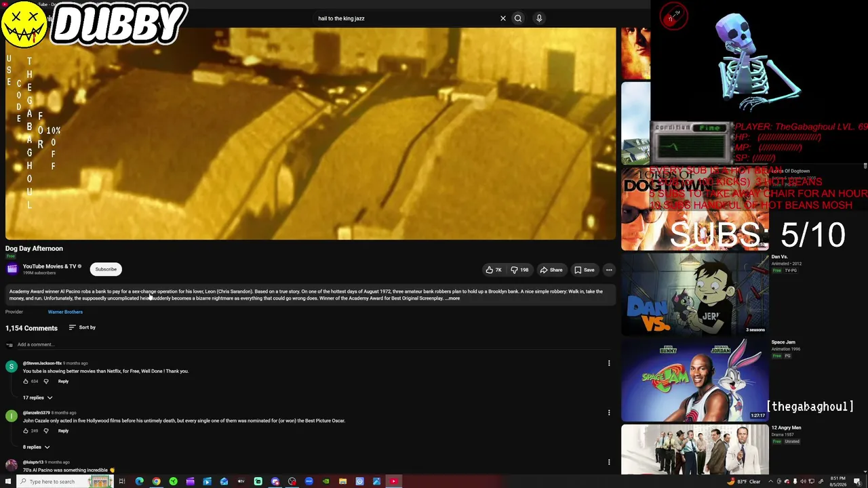Viewport: 868px width, 488px height.
Task: Open the YouTube Movies & TV channel avatar
Action: coord(12,269)
